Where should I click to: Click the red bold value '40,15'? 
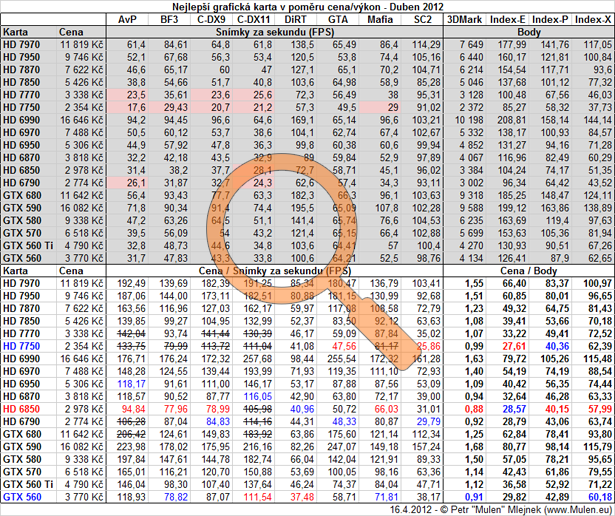[557, 409]
